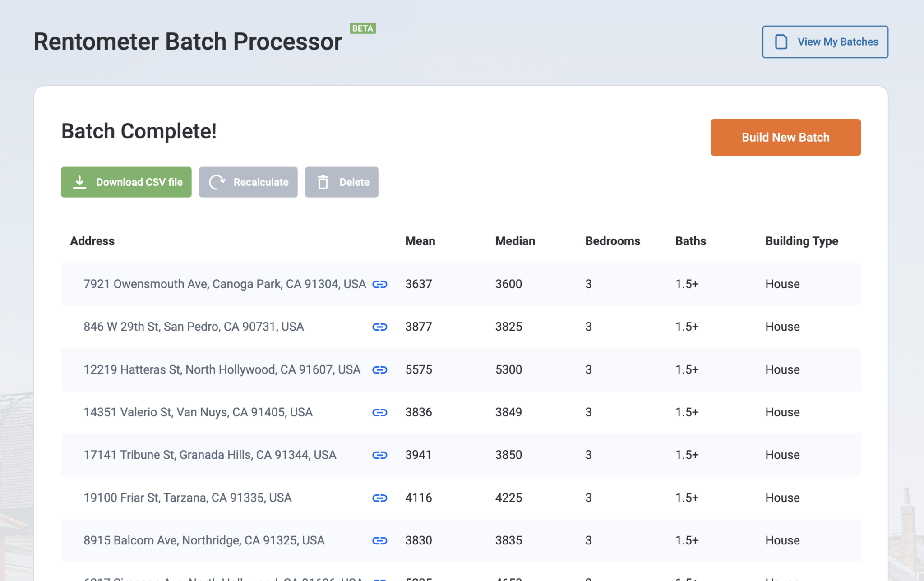Open link icon for 8915 Balcom Ave row
The height and width of the screenshot is (581, 924).
[x=379, y=540]
